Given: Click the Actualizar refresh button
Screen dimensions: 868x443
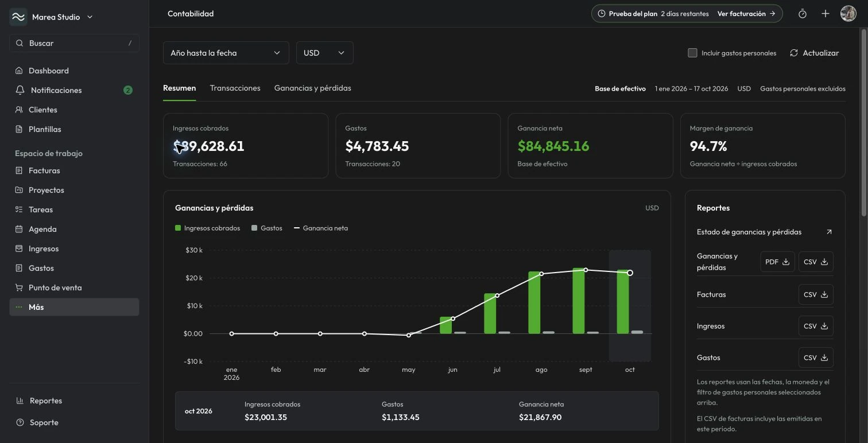Looking at the screenshot, I should click(x=814, y=53).
